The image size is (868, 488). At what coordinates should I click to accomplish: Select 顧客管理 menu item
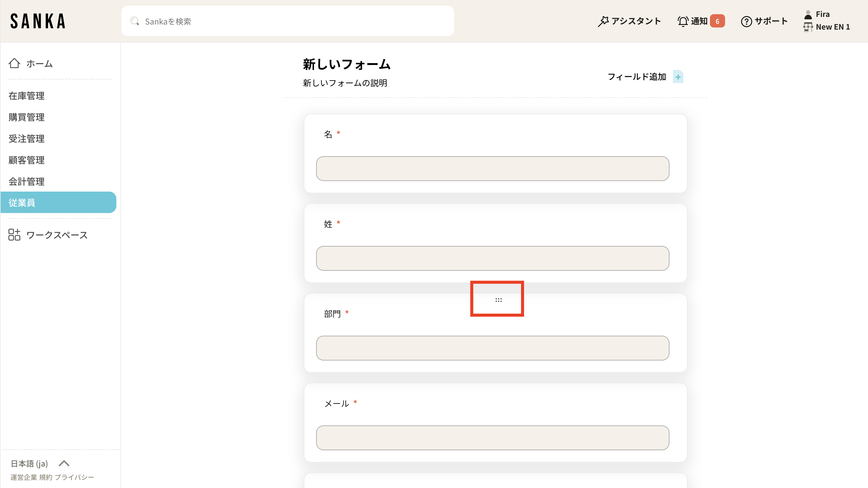tap(27, 160)
